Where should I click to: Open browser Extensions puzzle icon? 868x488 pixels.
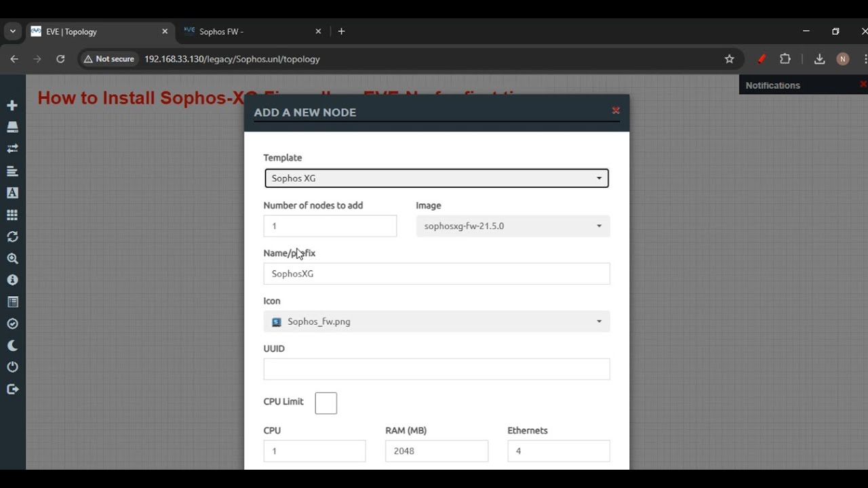785,59
